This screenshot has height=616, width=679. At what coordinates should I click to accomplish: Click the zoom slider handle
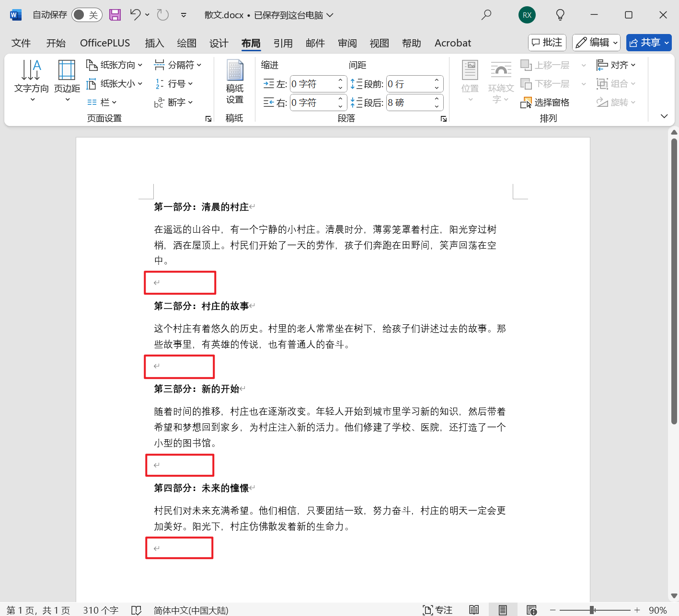click(592, 610)
